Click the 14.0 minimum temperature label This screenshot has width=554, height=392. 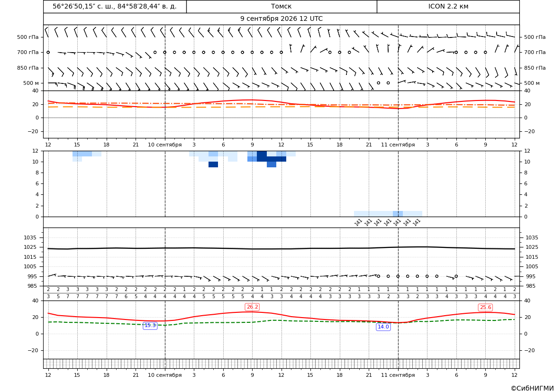[x=383, y=327]
